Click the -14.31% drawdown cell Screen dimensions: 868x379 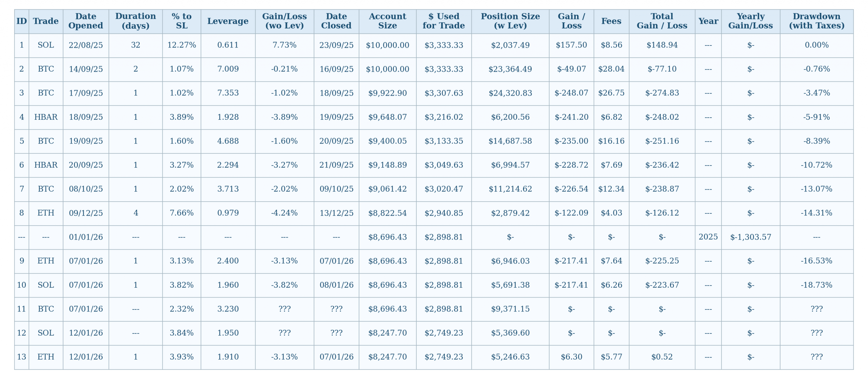[816, 213]
